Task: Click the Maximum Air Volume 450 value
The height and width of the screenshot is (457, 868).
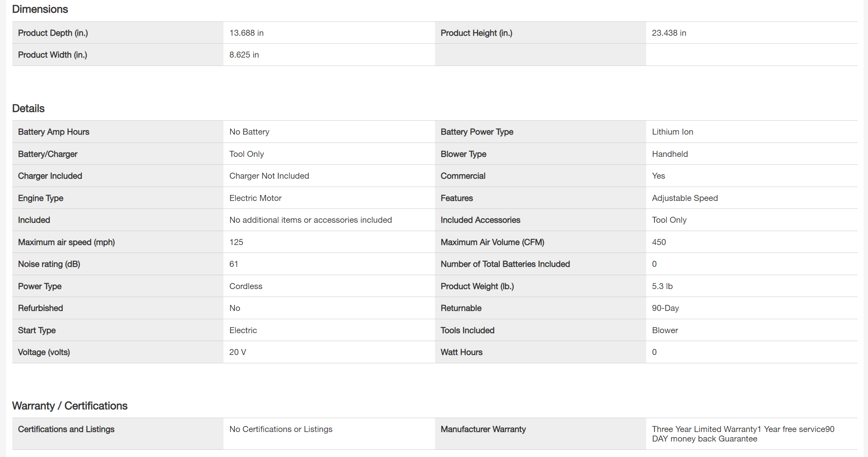Action: click(x=659, y=242)
